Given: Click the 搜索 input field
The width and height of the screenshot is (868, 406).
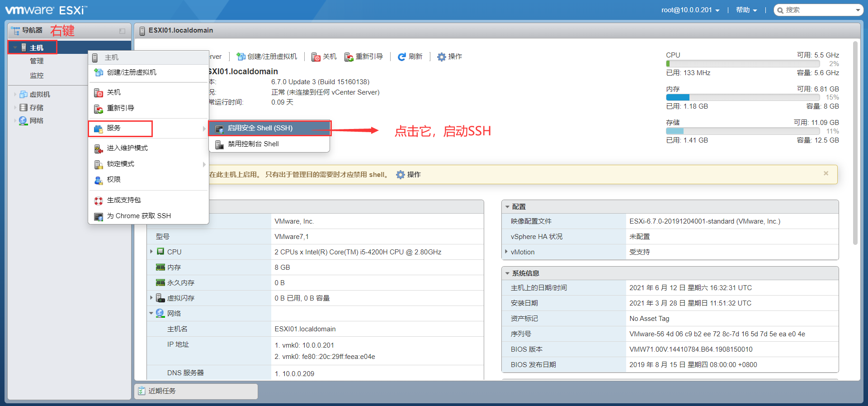Looking at the screenshot, I should 819,10.
